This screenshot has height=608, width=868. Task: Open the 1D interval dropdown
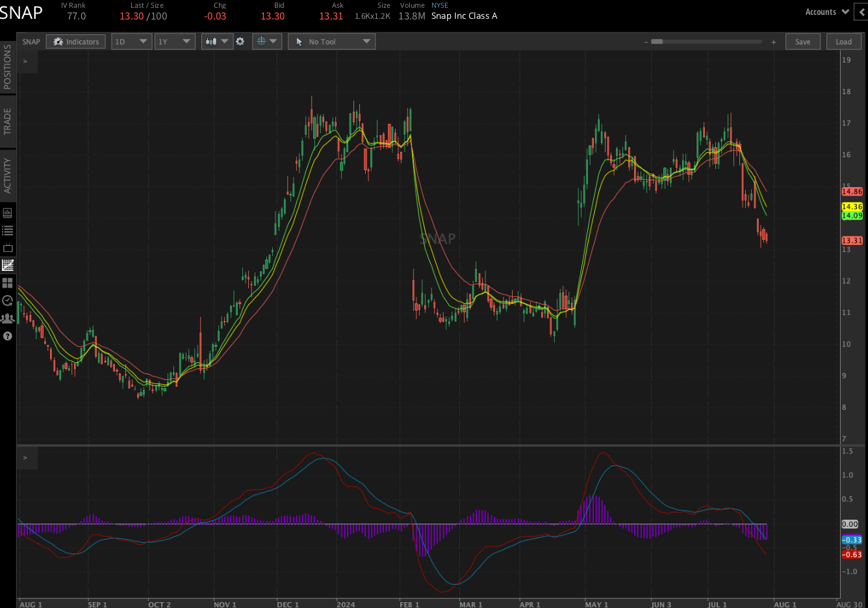click(131, 42)
